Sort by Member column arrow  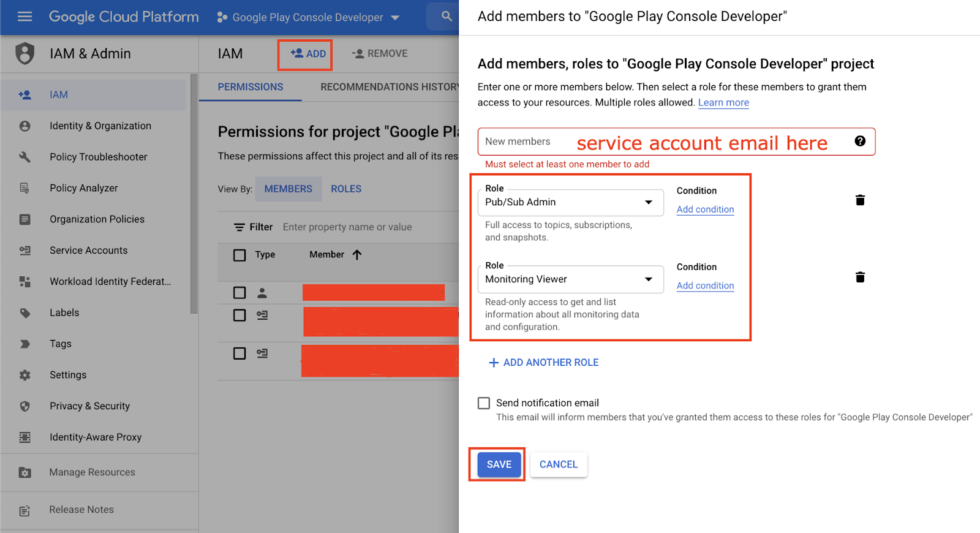click(357, 255)
